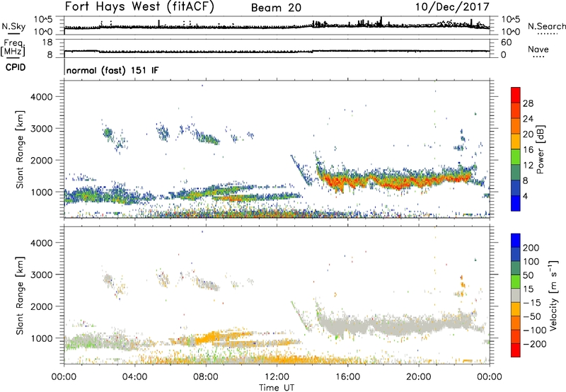The width and height of the screenshot is (566, 392).
Task: Select the "Beam 20" label
Action: coord(276,8)
